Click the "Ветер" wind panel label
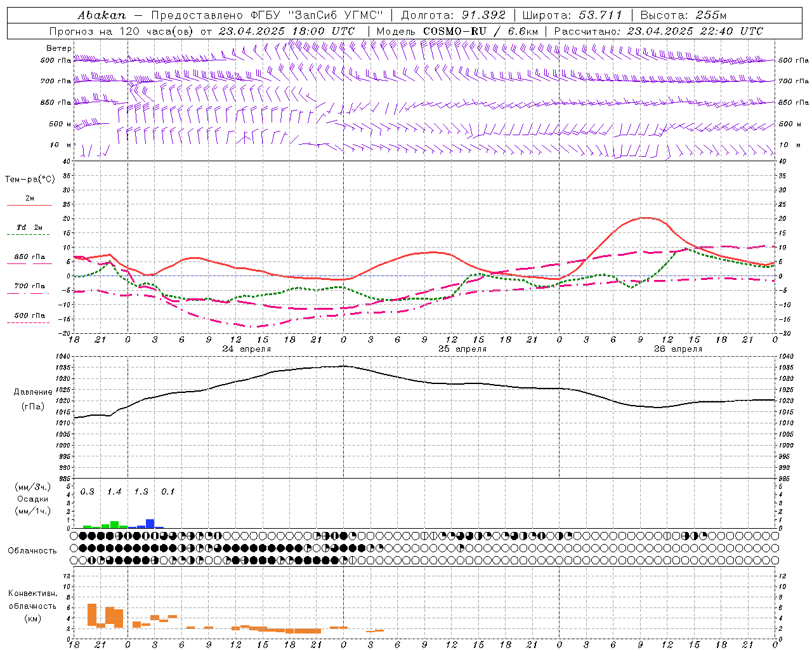Screen dimensions: 812x650 tap(59, 48)
